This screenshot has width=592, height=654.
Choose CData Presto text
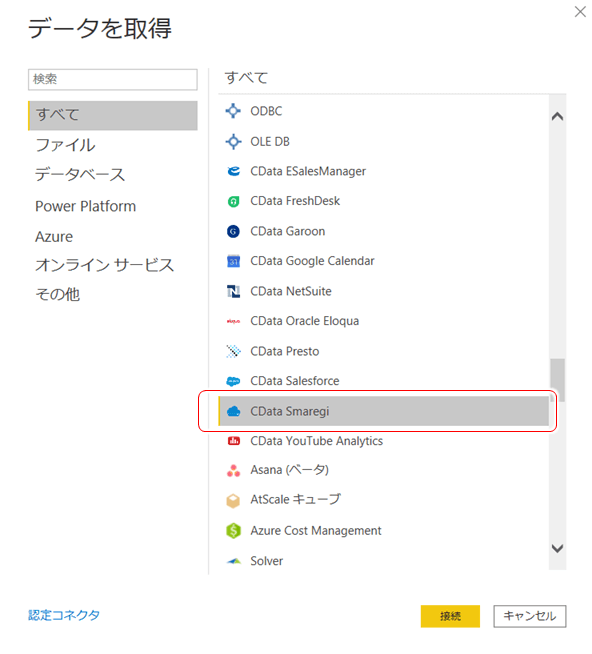click(x=285, y=351)
